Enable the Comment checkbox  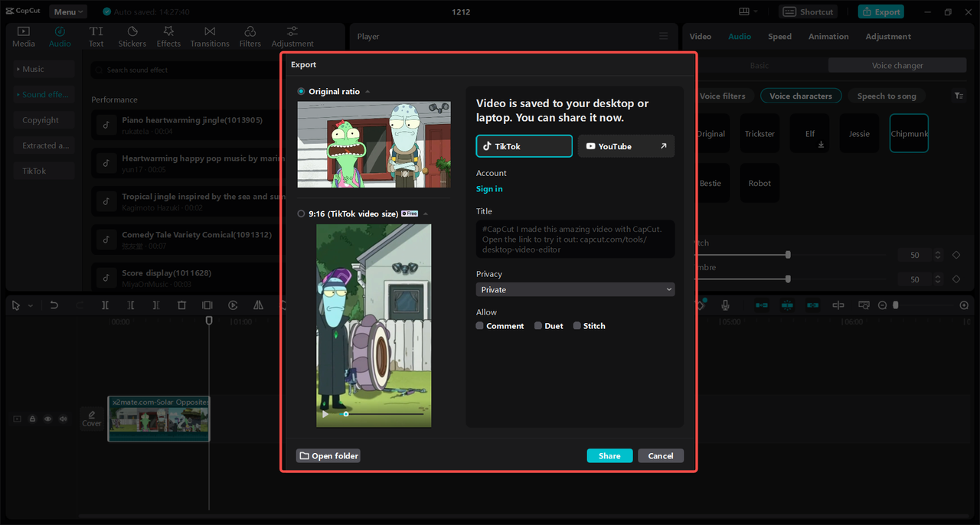coord(480,325)
